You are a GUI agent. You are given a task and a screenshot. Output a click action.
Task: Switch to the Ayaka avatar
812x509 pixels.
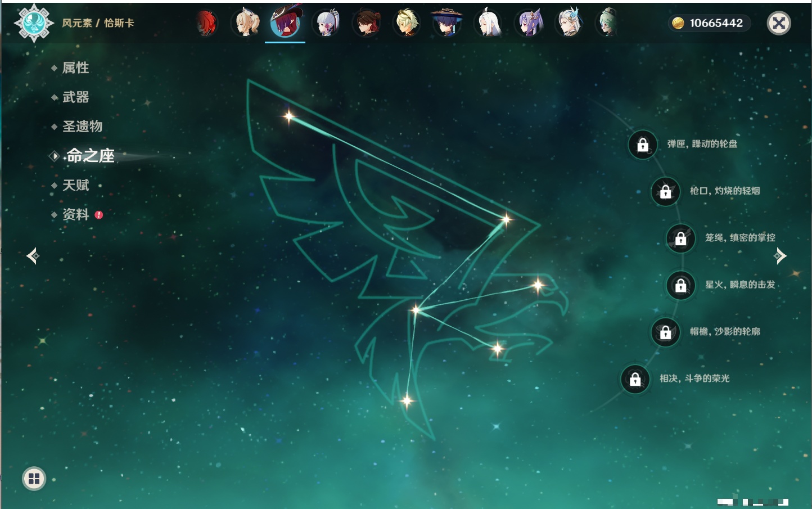coord(327,23)
